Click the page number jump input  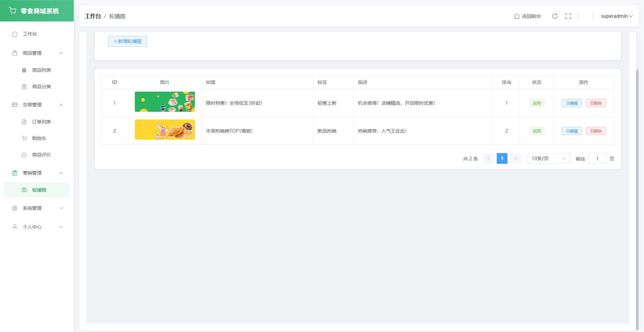click(597, 158)
